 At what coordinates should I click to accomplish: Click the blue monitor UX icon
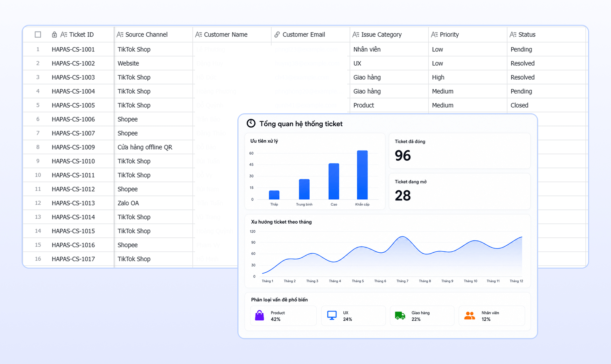pos(332,315)
